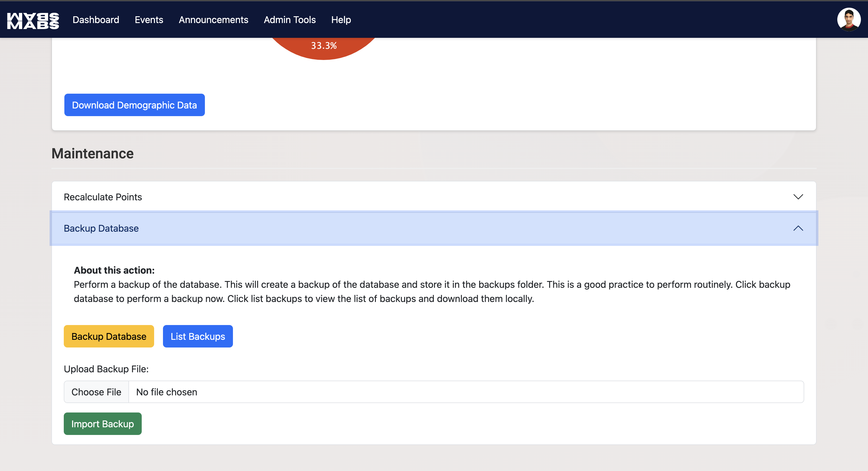
Task: Open the Help menu item
Action: pyautogui.click(x=341, y=20)
